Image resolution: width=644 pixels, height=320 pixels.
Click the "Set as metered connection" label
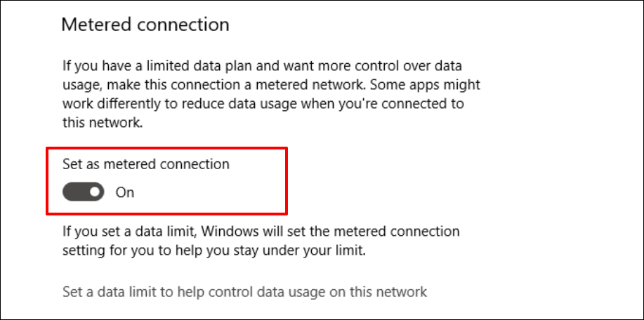coord(146,165)
